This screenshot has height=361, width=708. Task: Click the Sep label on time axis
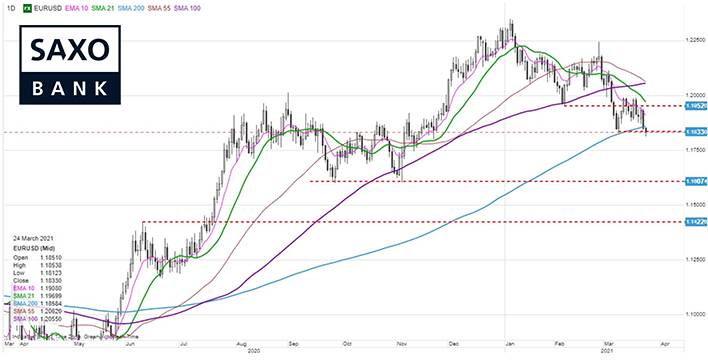point(294,344)
